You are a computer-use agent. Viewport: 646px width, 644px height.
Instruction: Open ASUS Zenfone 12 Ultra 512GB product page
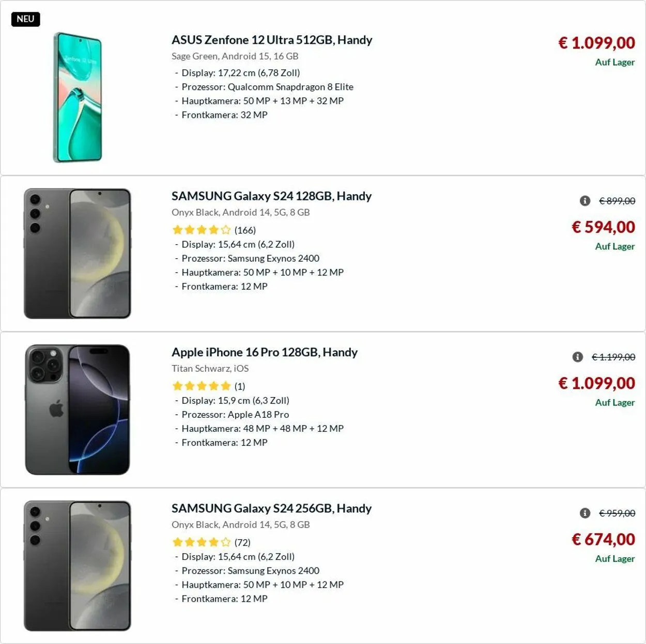click(272, 40)
